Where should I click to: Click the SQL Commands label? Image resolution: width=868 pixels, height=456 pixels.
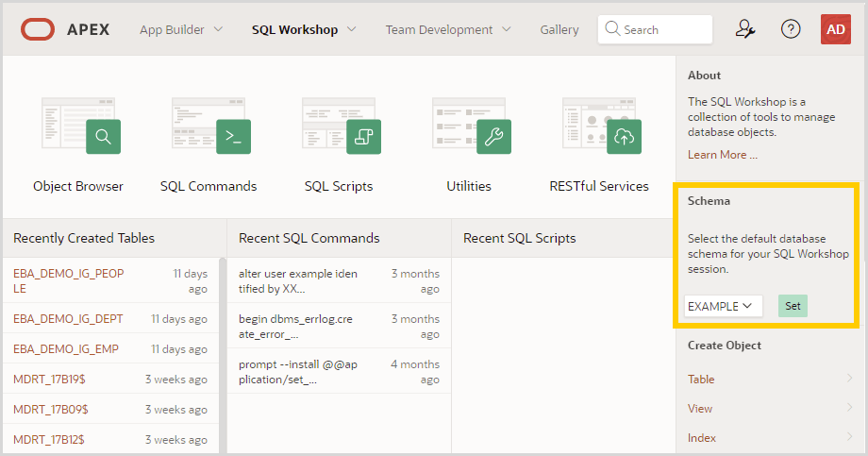tap(209, 186)
